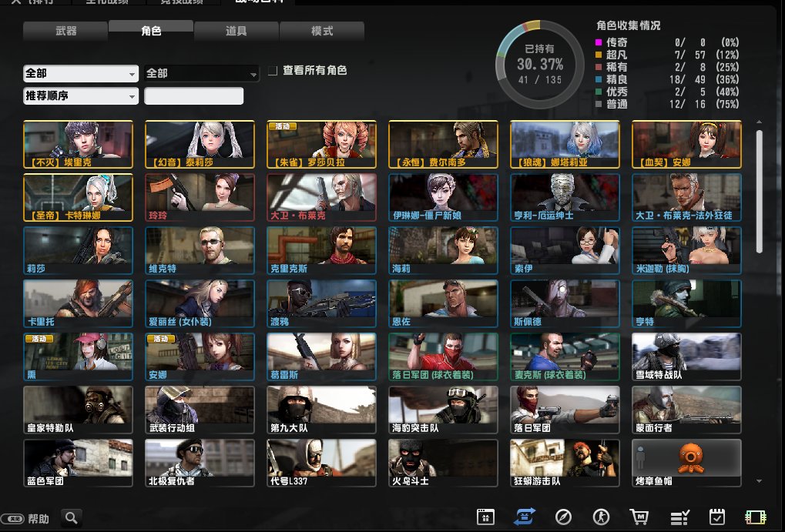Switch to the 道具 tab
Image resolution: width=785 pixels, height=532 pixels.
pyautogui.click(x=236, y=32)
